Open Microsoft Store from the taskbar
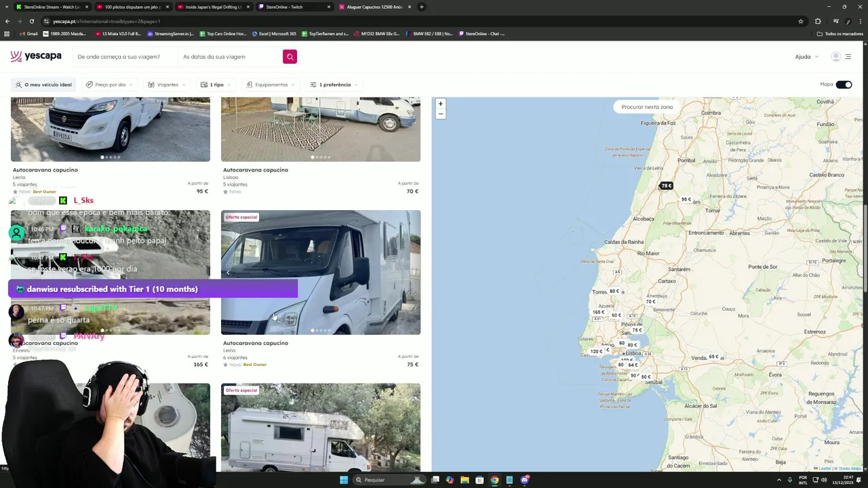Image resolution: width=868 pixels, height=488 pixels. [x=479, y=480]
